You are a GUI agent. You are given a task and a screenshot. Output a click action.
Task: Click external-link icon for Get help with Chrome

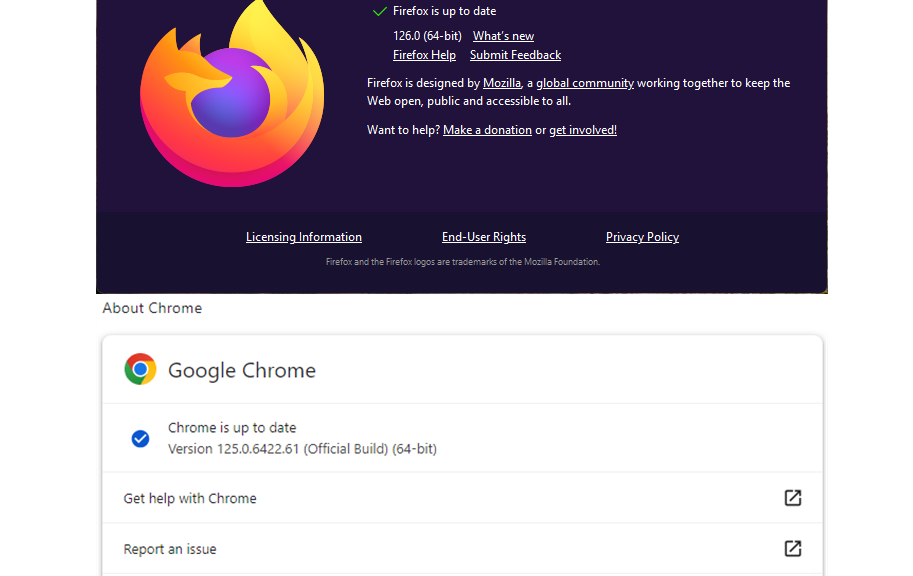(792, 498)
